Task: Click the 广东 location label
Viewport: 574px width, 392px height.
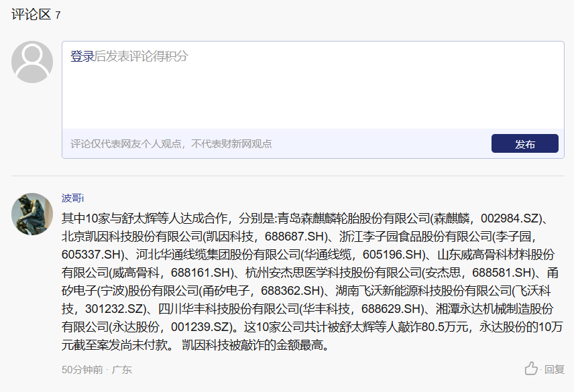Action: pos(121,369)
